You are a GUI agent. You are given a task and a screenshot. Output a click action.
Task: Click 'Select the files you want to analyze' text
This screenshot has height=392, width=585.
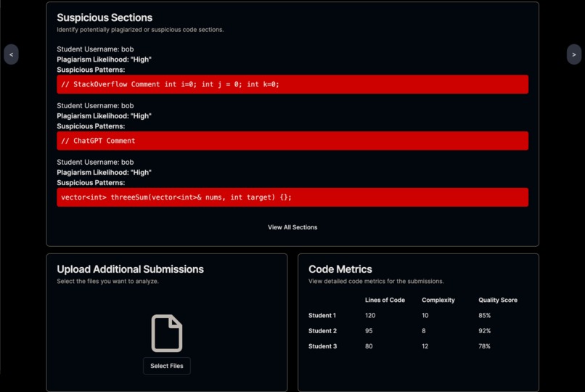point(107,281)
